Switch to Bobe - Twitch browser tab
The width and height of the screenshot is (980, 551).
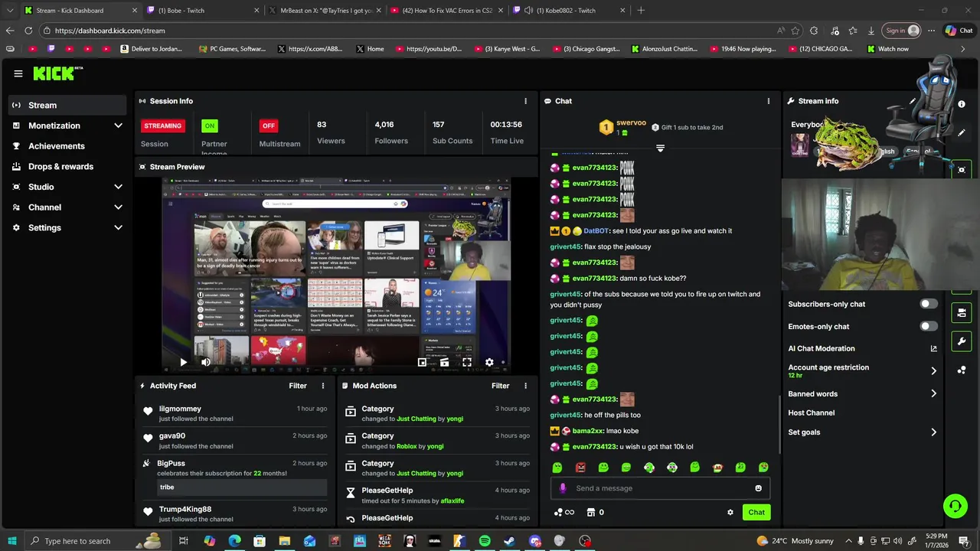(x=203, y=11)
